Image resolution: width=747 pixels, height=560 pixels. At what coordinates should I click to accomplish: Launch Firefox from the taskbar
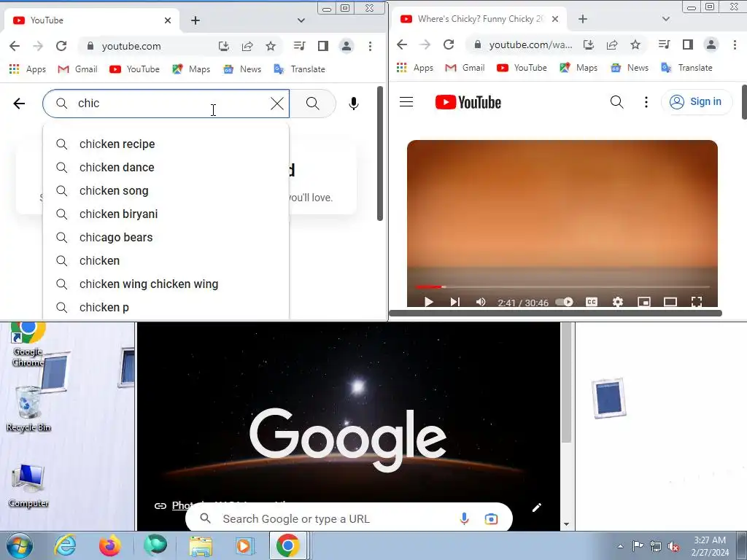[109, 545]
